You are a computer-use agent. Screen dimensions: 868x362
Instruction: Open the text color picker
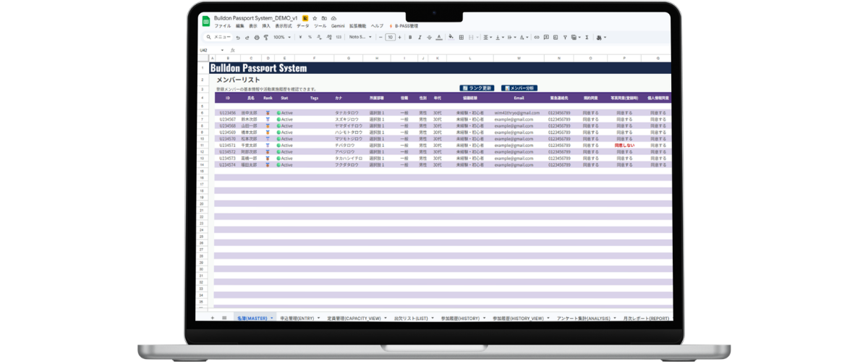point(439,37)
